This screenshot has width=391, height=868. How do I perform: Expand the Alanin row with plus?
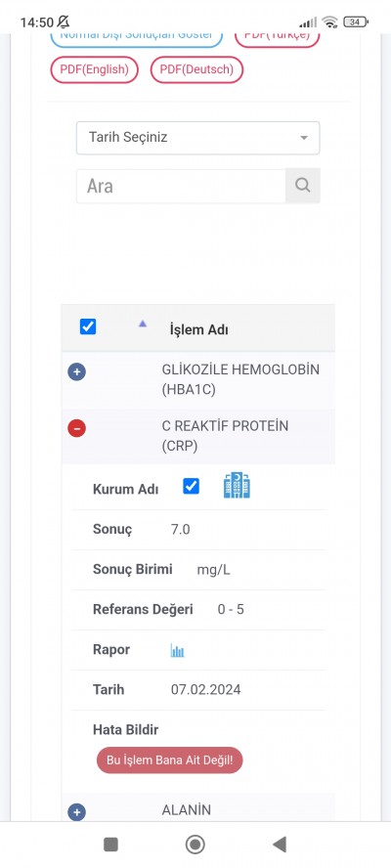point(76,812)
